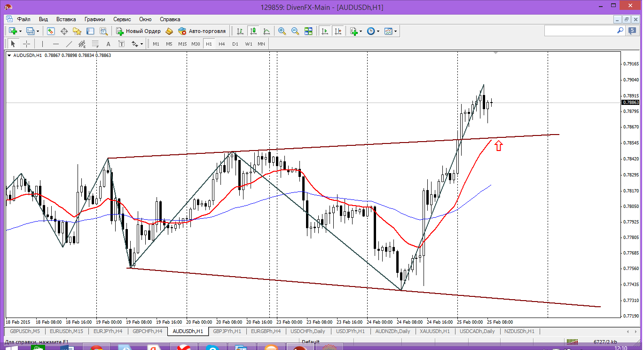Open the Справка menu
644x350 pixels.
coord(170,19)
